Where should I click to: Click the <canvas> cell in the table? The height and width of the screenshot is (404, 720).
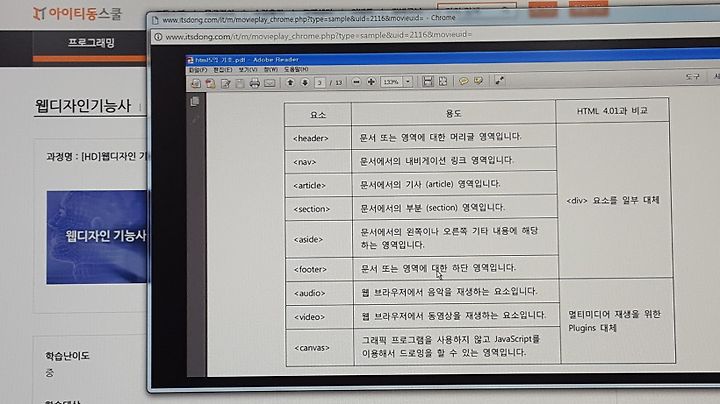[x=320, y=348]
